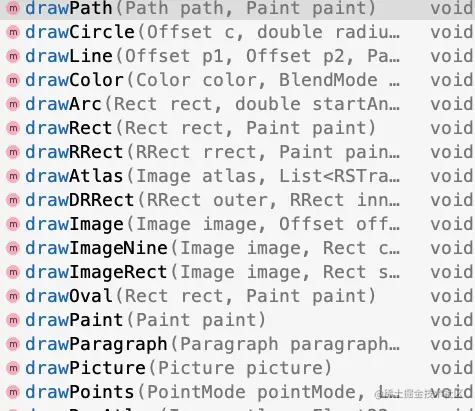Click the method icon next to drawOval
This screenshot has height=411, width=475.
point(13,296)
